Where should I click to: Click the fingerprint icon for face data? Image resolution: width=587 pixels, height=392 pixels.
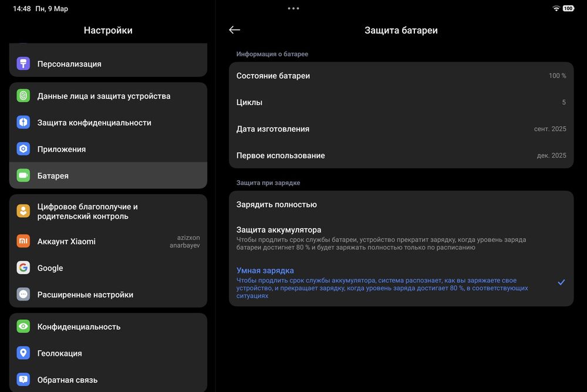click(23, 96)
